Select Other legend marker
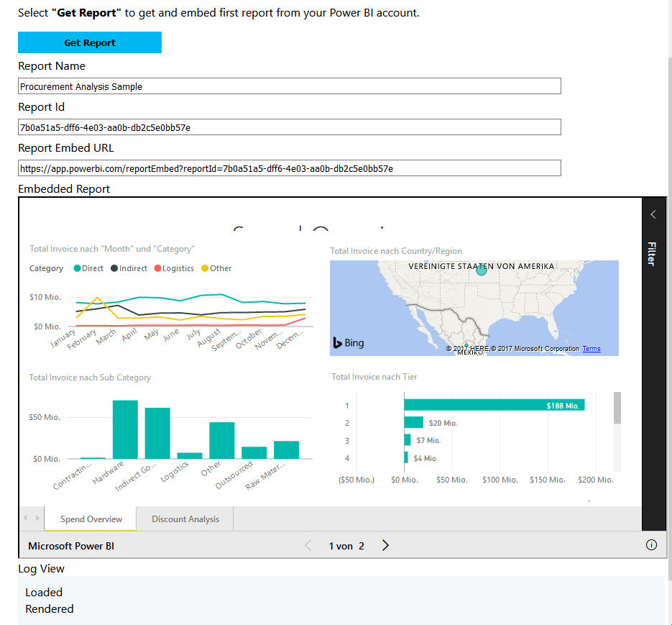Screen dimensions: 672x625 tap(205, 268)
